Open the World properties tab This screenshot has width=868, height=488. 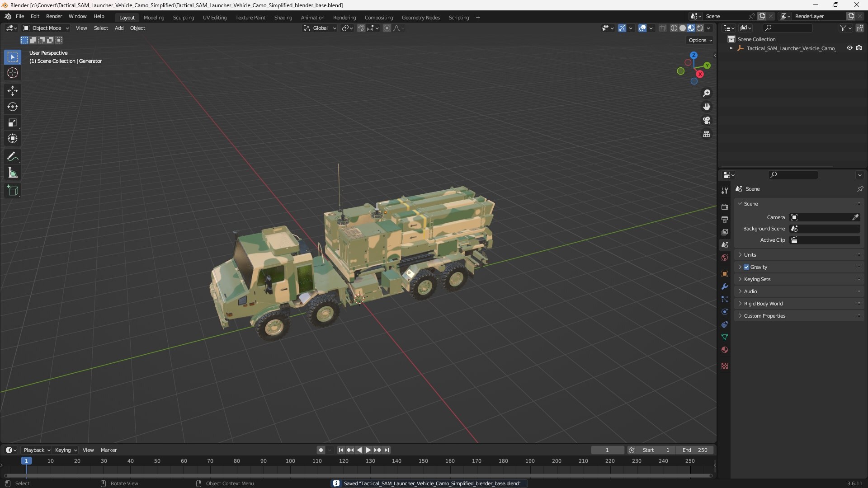click(x=725, y=258)
